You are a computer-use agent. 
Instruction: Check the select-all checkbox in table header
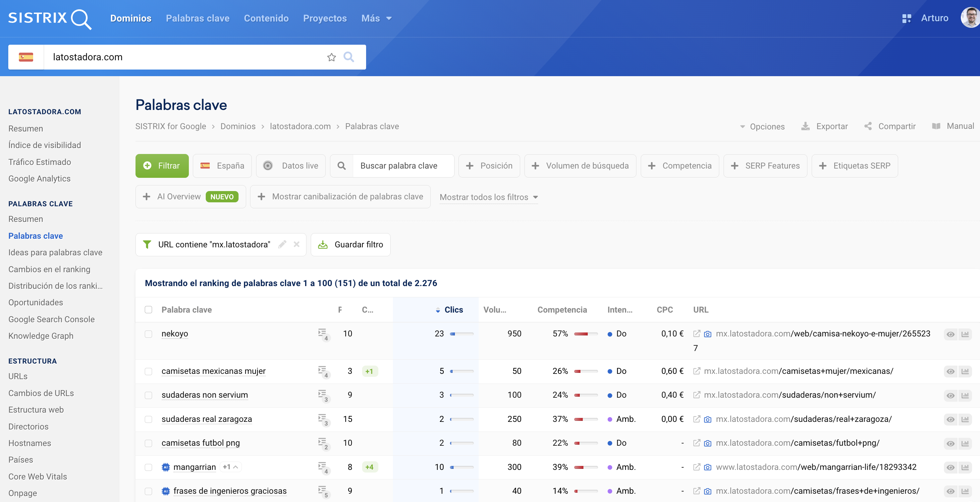[x=148, y=310]
